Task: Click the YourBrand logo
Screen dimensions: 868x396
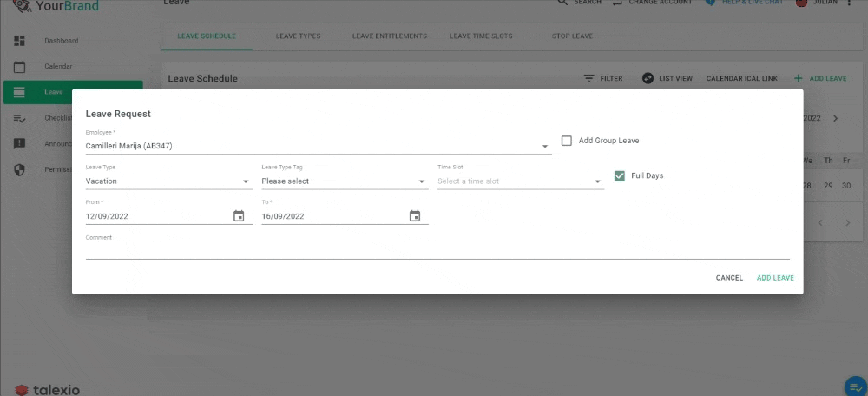Action: pos(56,6)
